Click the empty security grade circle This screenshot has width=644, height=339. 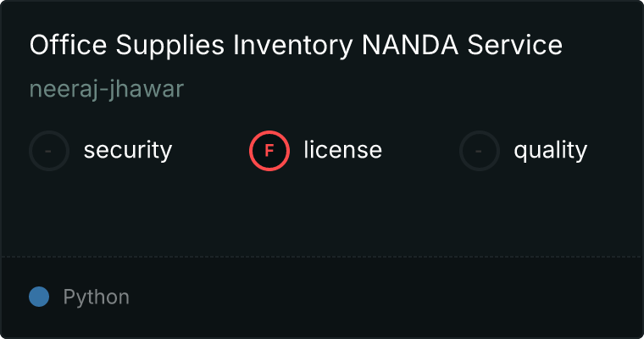(49, 151)
